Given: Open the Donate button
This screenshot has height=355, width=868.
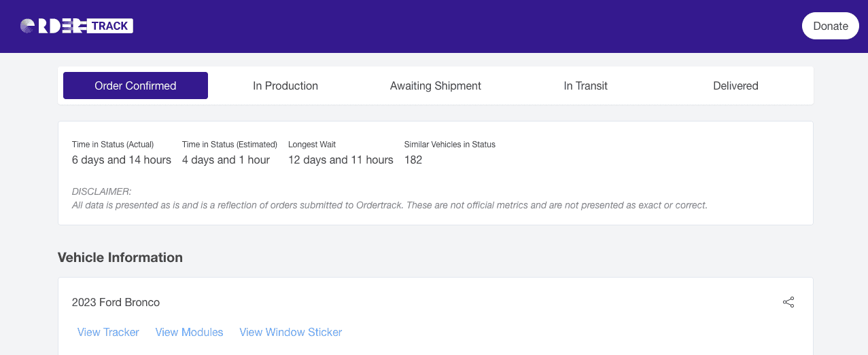Looking at the screenshot, I should pyautogui.click(x=831, y=26).
